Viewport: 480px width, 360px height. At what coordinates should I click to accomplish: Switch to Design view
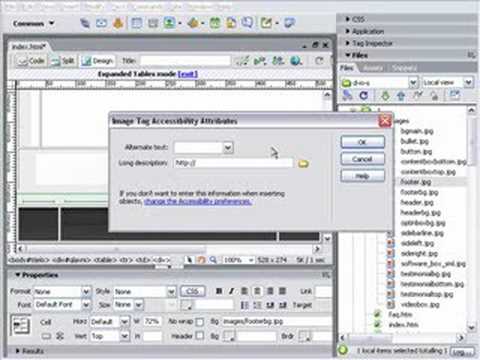coord(97,61)
